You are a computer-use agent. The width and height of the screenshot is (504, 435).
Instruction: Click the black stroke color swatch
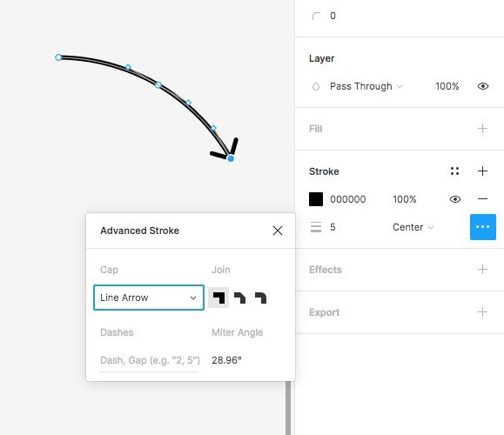pyautogui.click(x=316, y=199)
